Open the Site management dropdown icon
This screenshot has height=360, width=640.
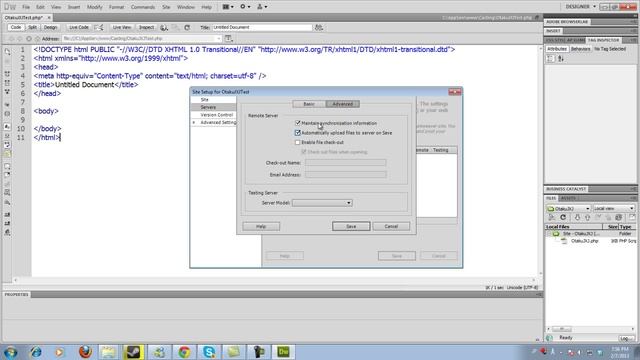click(262, 7)
